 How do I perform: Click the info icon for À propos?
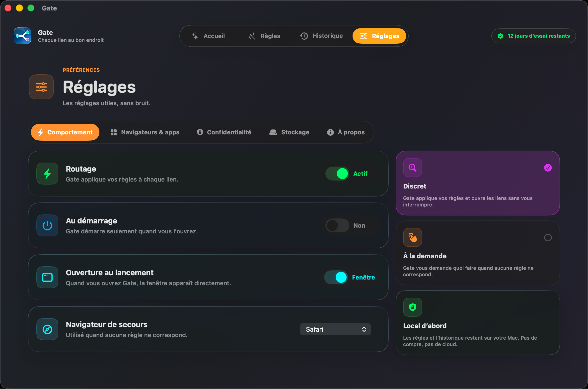click(x=330, y=132)
